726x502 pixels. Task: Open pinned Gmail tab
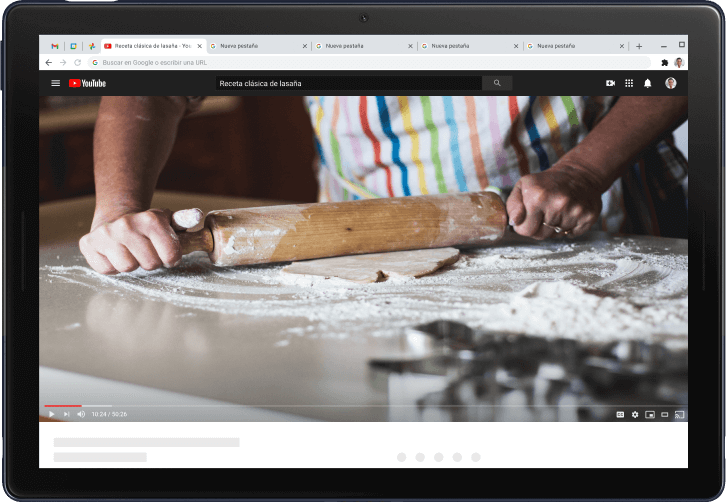click(x=55, y=46)
